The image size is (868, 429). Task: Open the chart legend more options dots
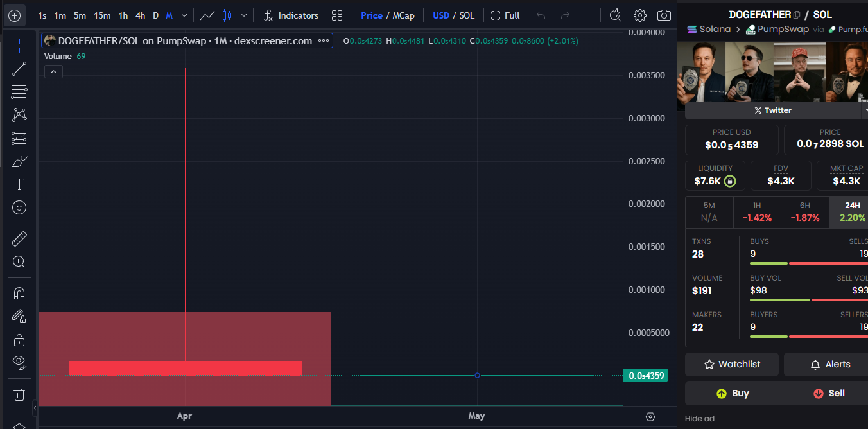point(324,40)
